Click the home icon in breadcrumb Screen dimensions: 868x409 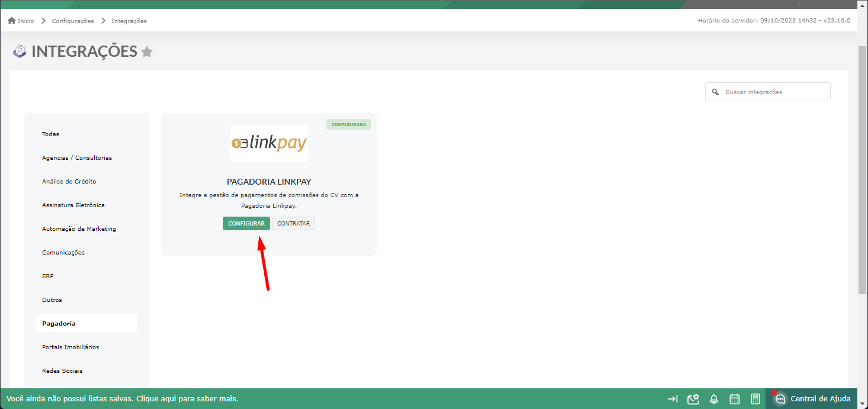[11, 21]
